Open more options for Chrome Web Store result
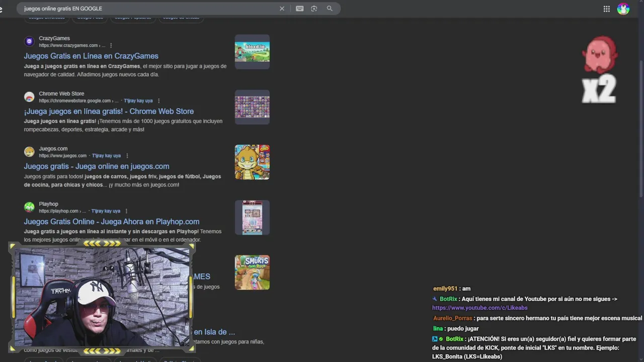Viewport: 644px width, 362px height. pos(158,101)
